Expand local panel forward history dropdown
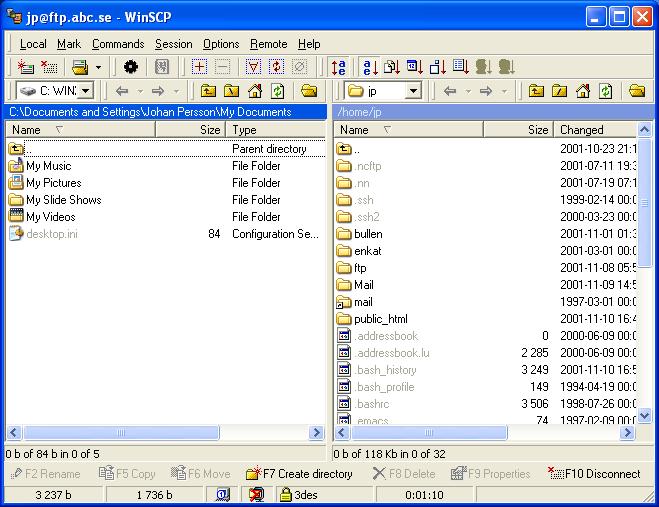This screenshot has height=507, width=659. 176,91
